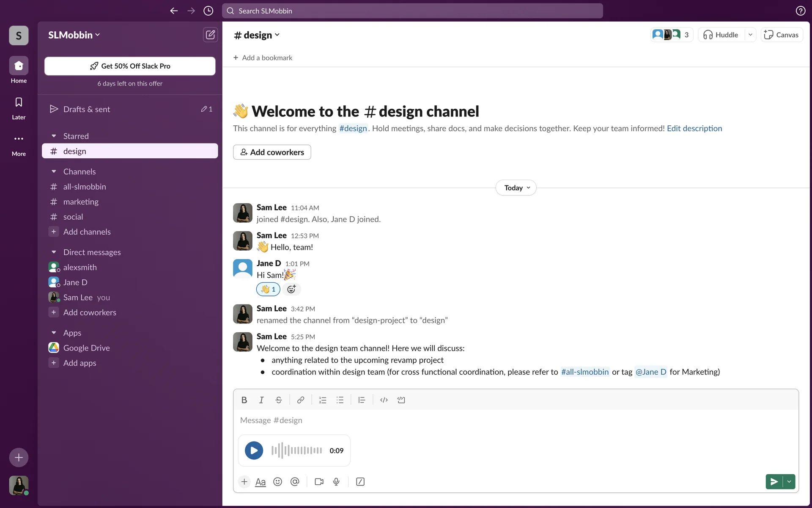Viewport: 812px width, 508px height.
Task: Open the history clock icon
Action: (x=208, y=11)
